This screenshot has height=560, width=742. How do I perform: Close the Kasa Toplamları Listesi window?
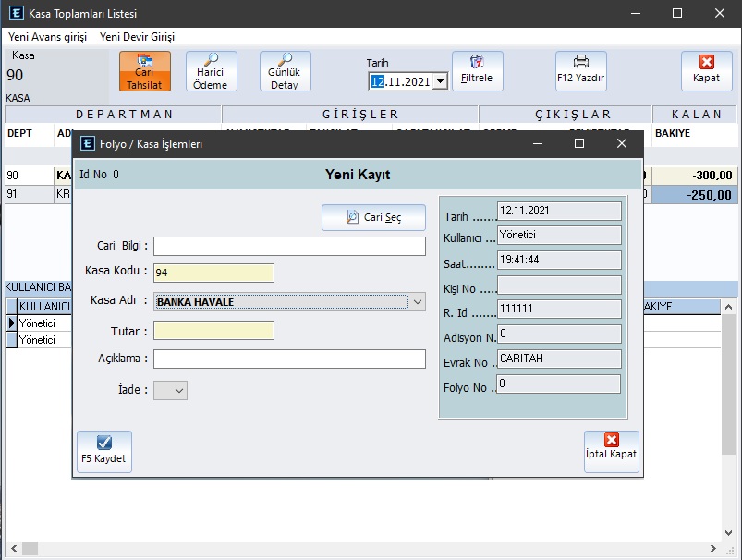tap(720, 13)
